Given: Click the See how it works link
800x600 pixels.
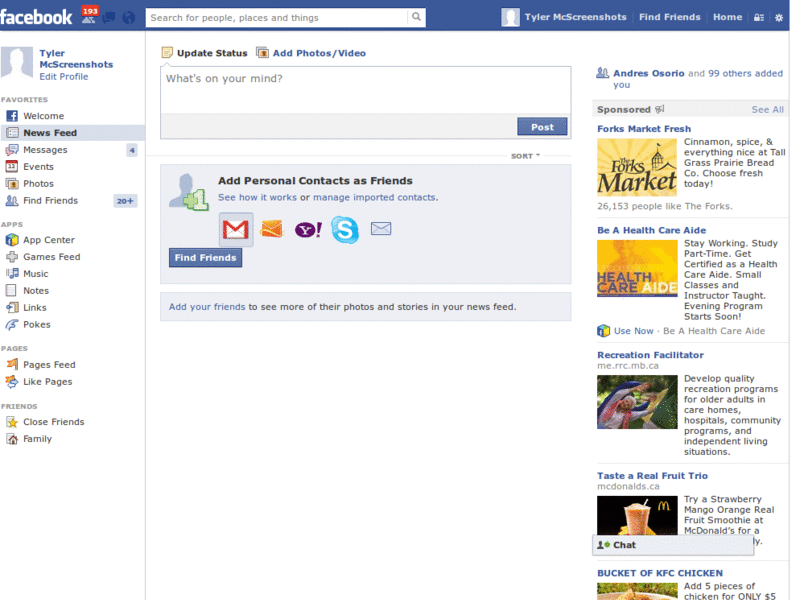Looking at the screenshot, I should tap(257, 197).
